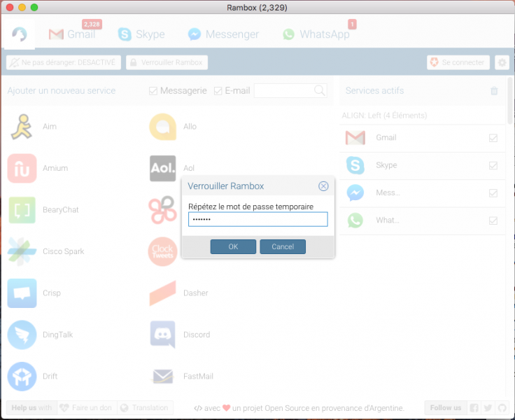515x420 pixels.
Task: Close the Verrouiller Rambox dialog
Action: click(x=323, y=186)
